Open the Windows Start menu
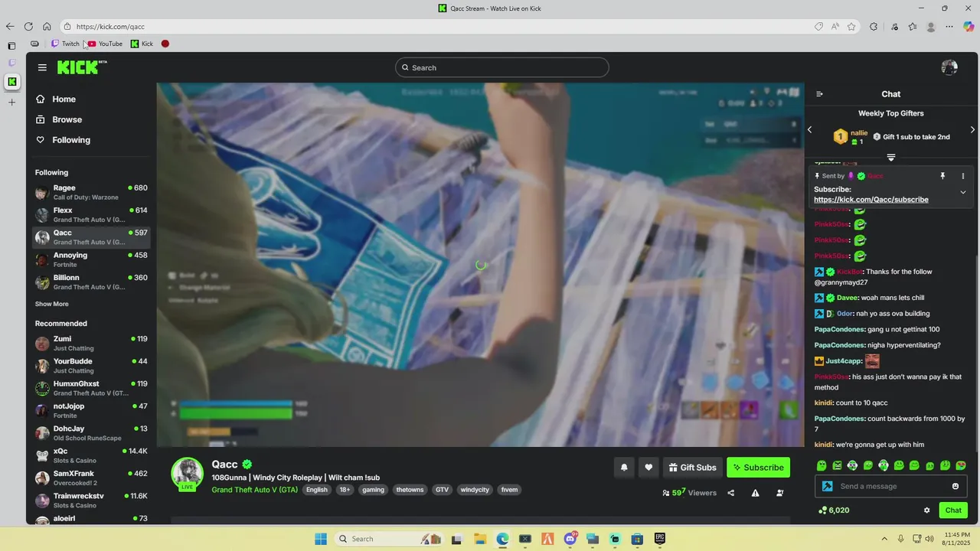 tap(321, 539)
